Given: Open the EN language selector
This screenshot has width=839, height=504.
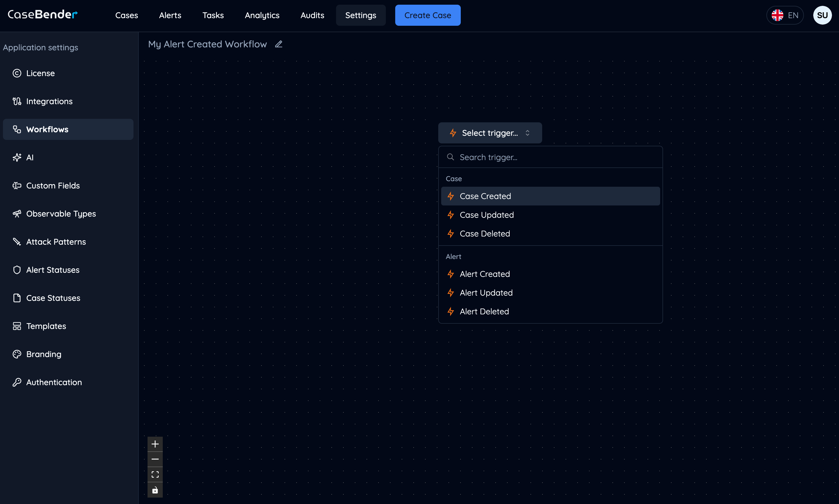Looking at the screenshot, I should [x=785, y=15].
